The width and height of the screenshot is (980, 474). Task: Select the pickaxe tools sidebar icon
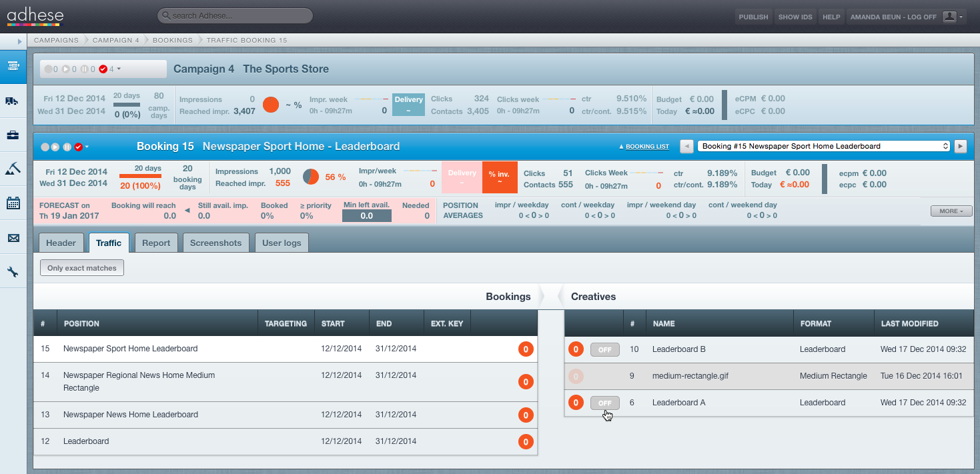pyautogui.click(x=13, y=169)
